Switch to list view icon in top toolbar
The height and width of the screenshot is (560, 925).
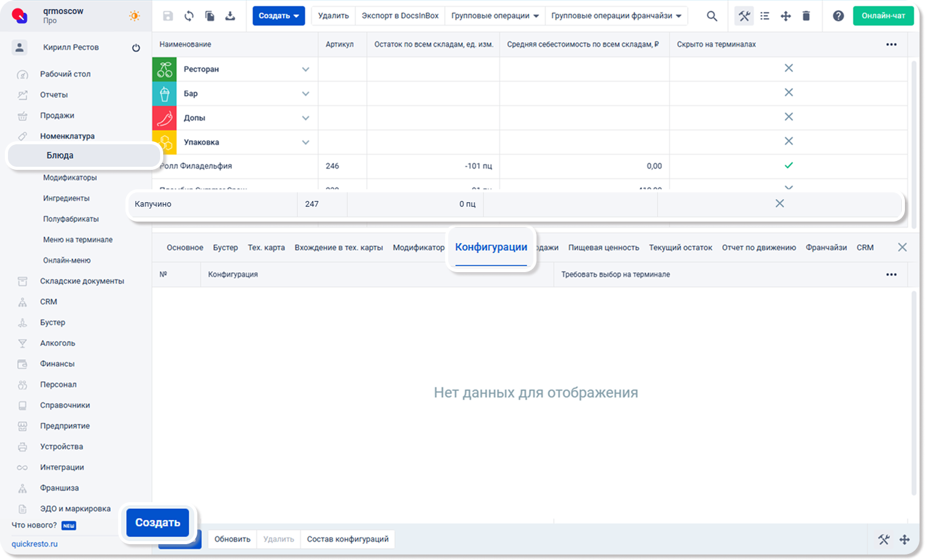[765, 16]
